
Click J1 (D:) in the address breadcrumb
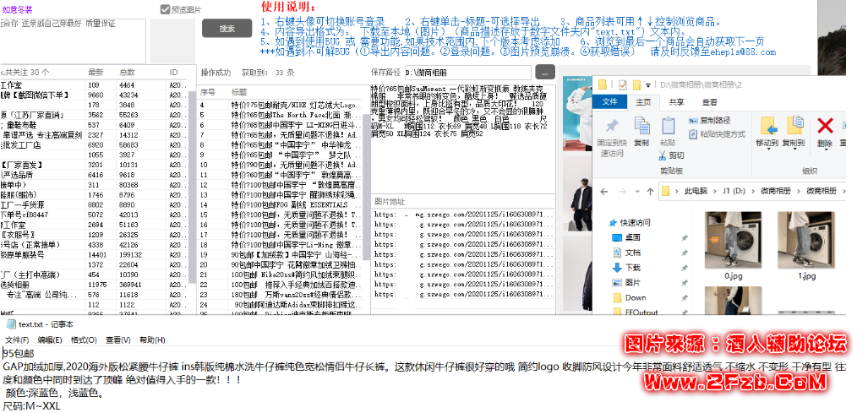734,191
